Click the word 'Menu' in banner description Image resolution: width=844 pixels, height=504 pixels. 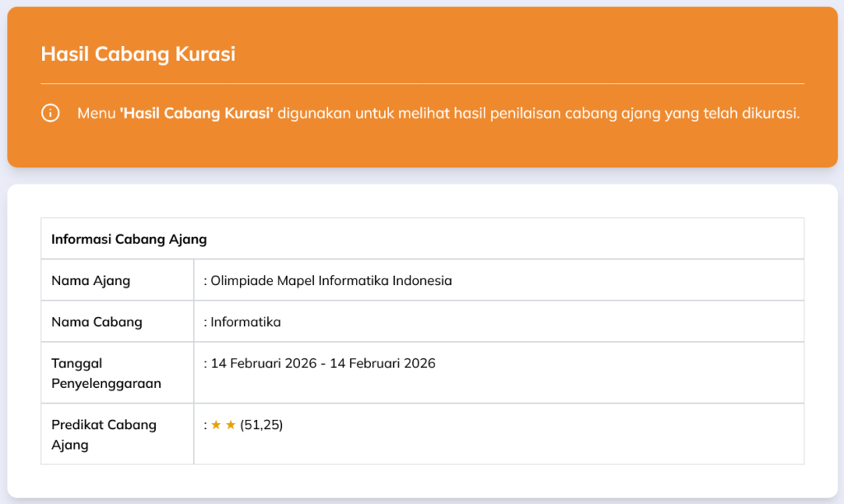96,113
